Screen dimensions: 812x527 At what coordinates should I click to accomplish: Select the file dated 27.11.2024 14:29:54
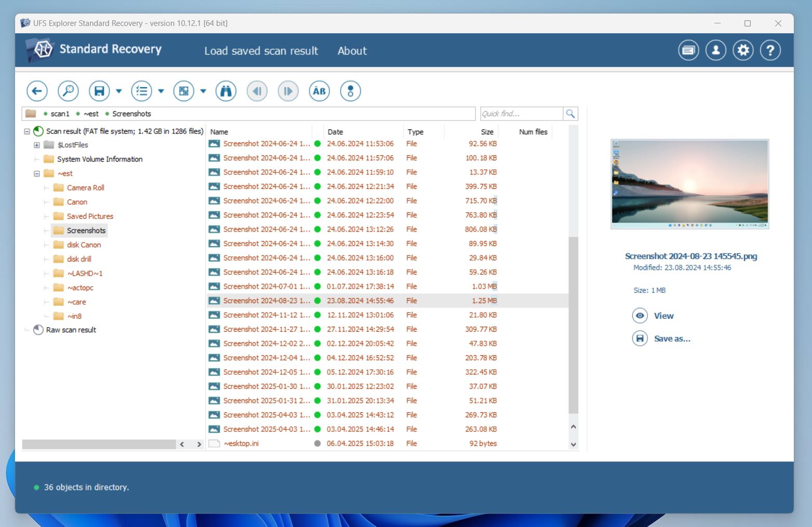click(x=387, y=329)
